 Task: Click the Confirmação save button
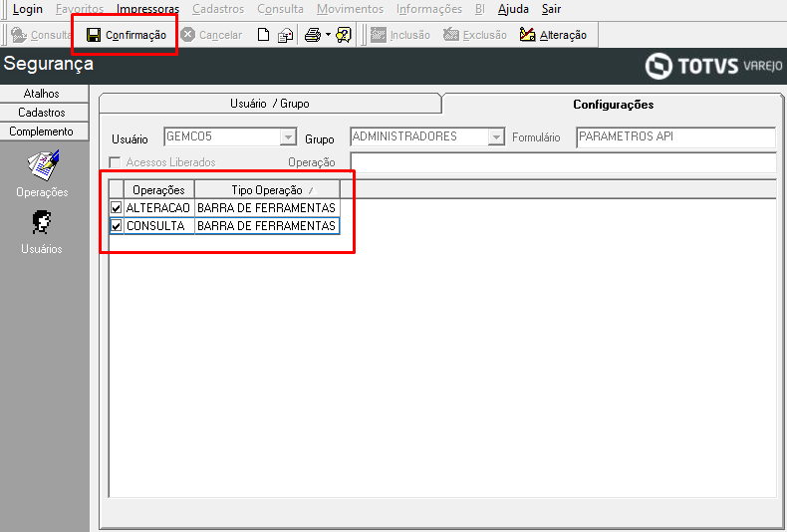126,35
